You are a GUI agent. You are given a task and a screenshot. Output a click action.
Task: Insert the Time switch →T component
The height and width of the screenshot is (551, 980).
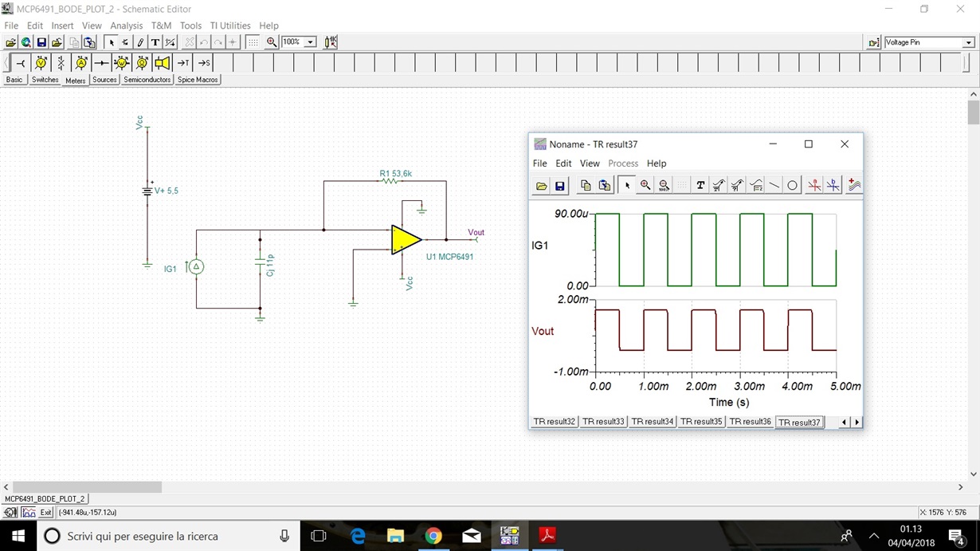182,63
